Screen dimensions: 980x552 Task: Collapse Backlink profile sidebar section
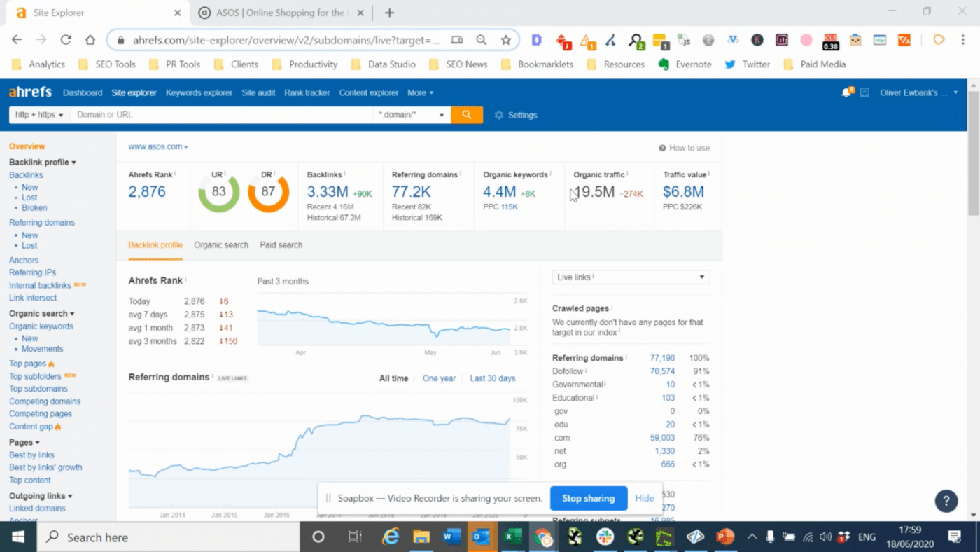pos(42,162)
